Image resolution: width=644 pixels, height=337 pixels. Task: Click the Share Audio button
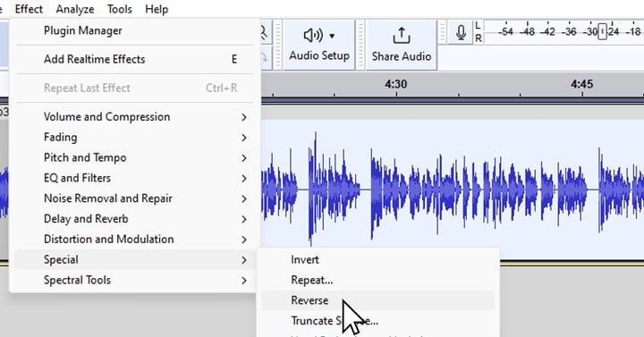[x=402, y=45]
